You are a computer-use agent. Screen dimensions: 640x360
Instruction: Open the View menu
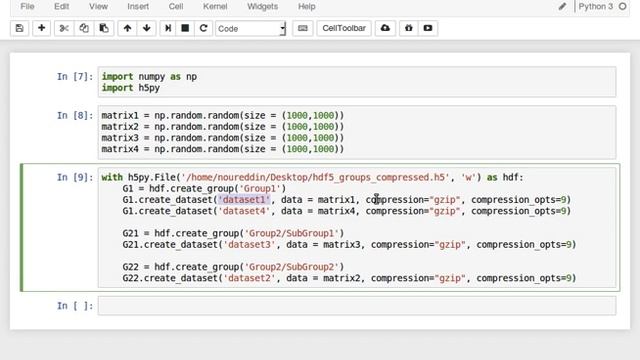coord(98,7)
